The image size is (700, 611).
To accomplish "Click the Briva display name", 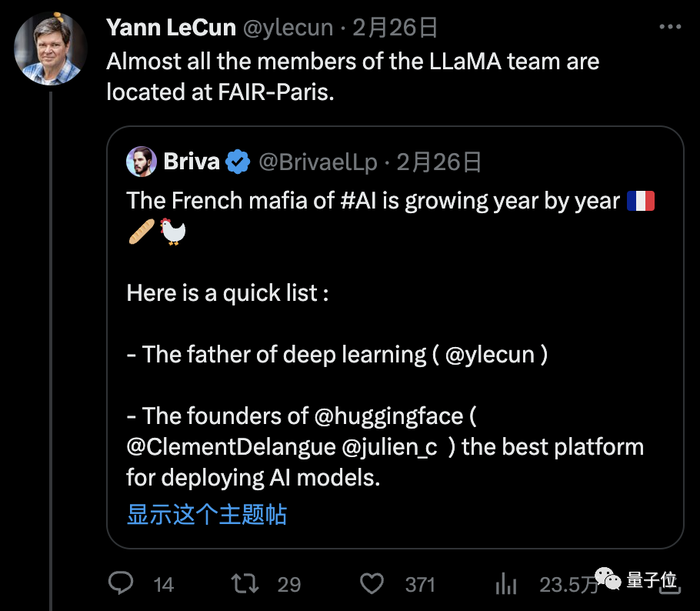I will coord(192,162).
